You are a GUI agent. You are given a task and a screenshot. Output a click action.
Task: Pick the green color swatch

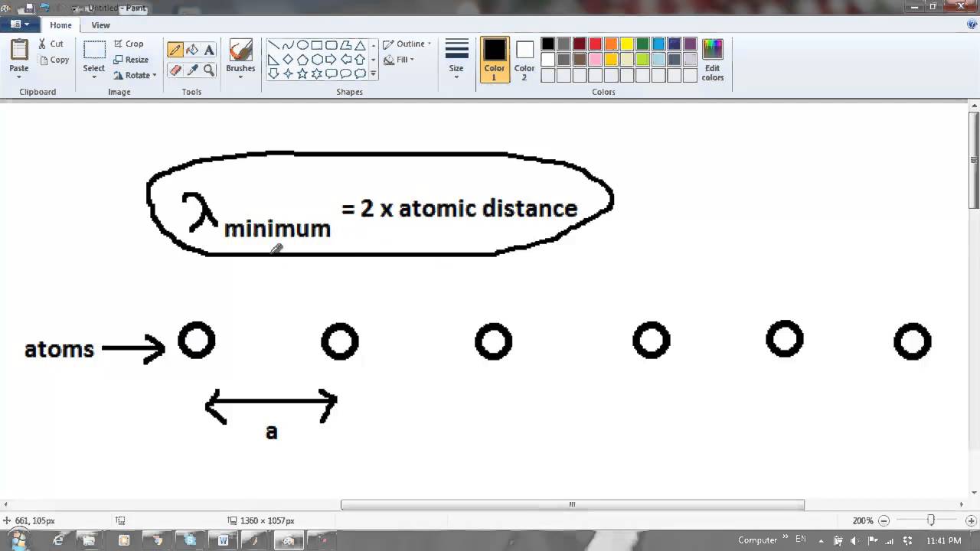click(642, 44)
